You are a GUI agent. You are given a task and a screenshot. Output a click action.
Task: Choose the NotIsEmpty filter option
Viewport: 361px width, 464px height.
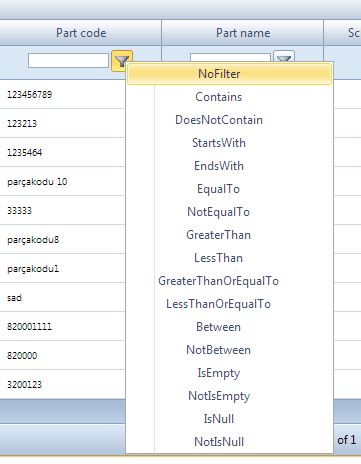[x=230, y=396]
